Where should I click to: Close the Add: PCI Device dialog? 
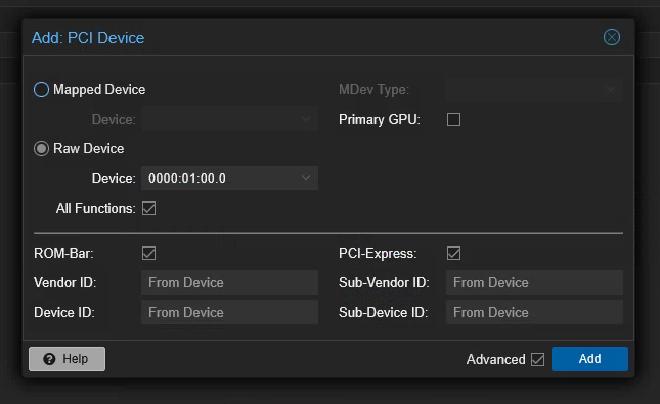coord(612,37)
